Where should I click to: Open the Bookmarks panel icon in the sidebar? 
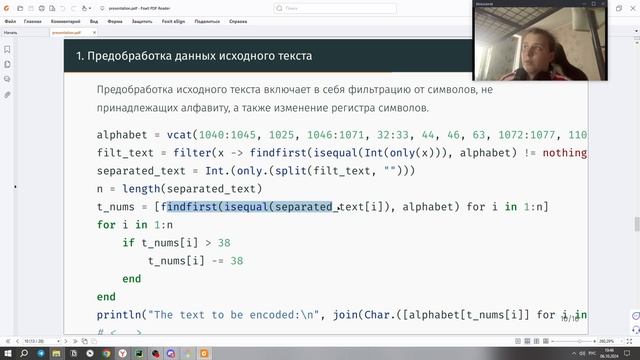click(7, 49)
